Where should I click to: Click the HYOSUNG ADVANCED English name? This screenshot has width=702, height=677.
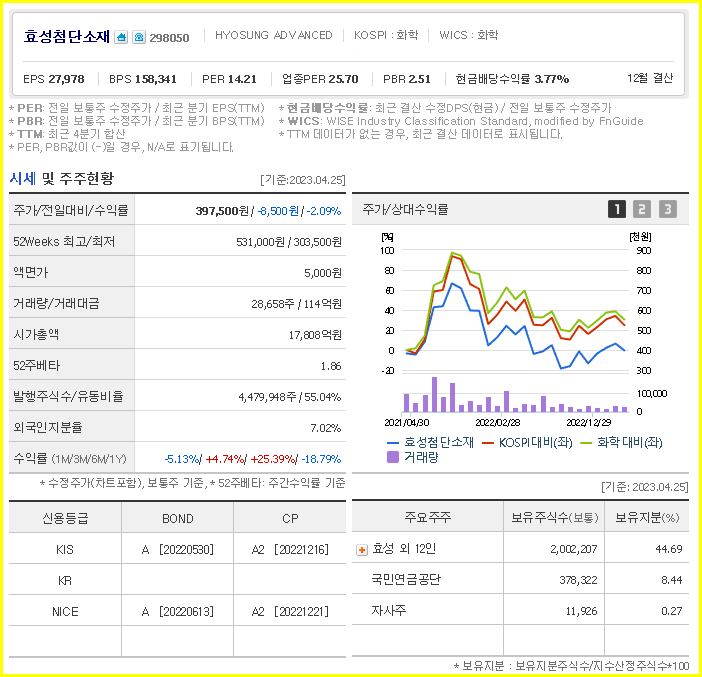274,35
